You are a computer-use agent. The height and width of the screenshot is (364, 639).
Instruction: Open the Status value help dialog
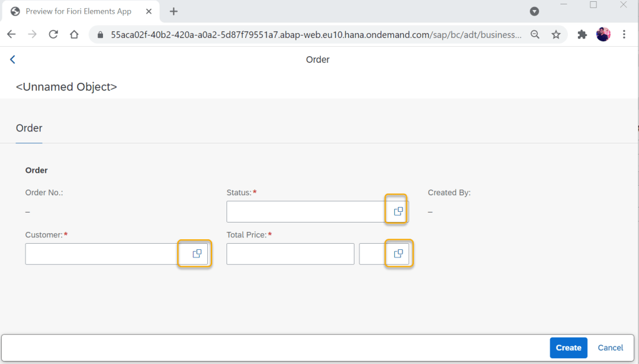tap(398, 211)
